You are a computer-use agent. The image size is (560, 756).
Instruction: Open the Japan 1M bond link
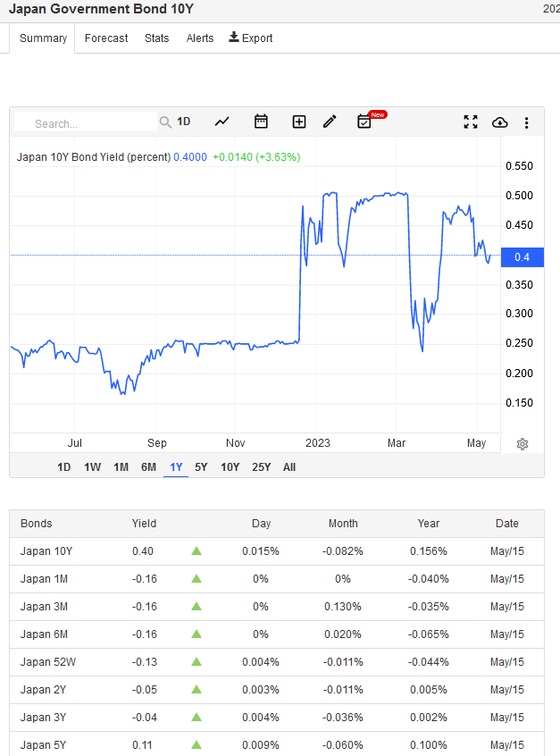(44, 578)
